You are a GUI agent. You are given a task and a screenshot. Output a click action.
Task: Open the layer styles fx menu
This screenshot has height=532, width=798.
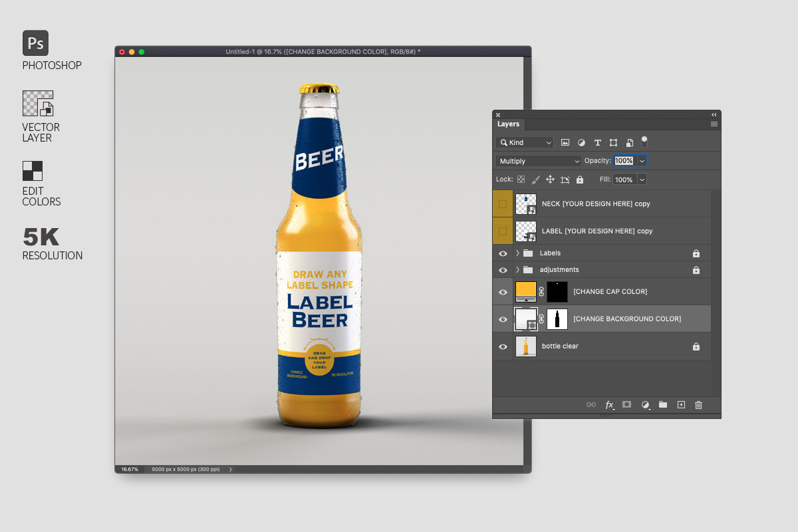[609, 404]
